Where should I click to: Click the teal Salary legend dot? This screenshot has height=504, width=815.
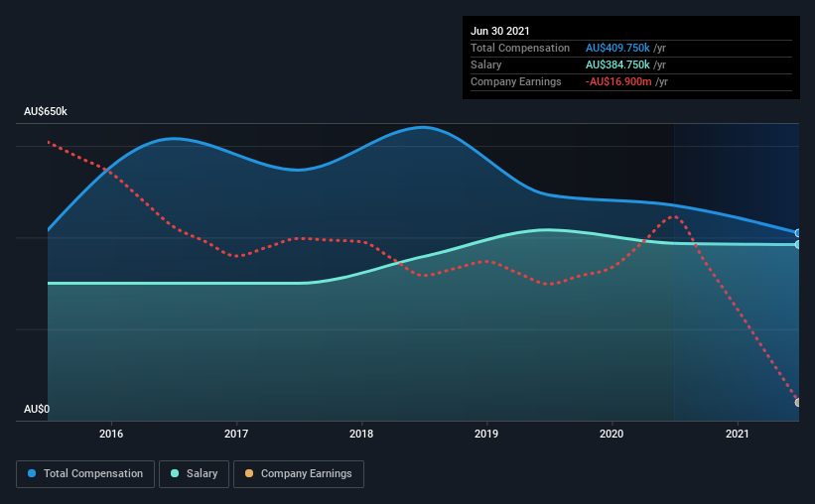coord(175,473)
